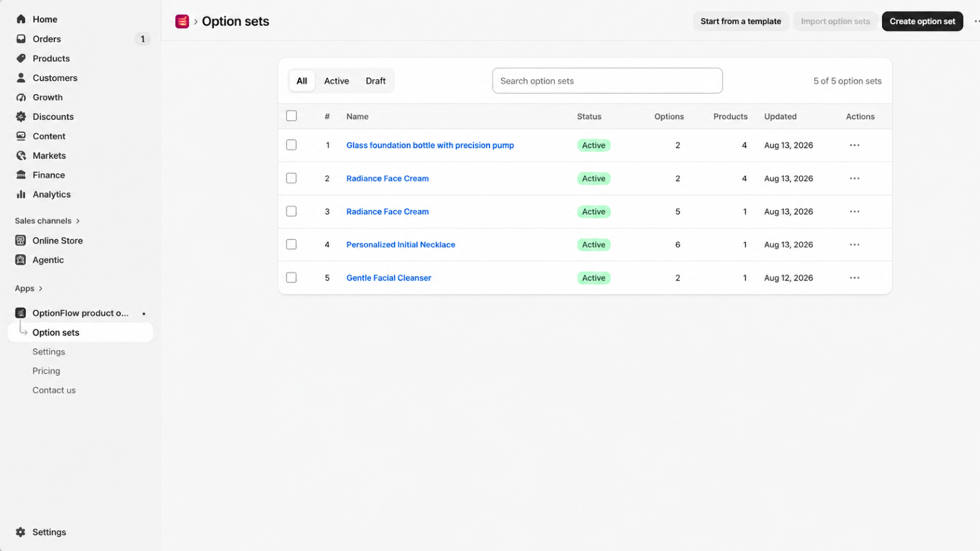This screenshot has height=551, width=980.
Task: Open the Pricing submenu item
Action: point(46,371)
